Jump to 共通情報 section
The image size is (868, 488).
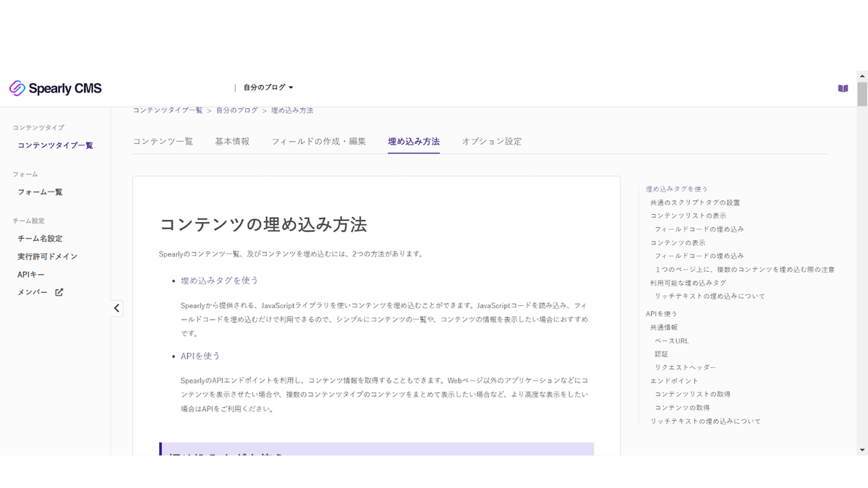click(x=664, y=328)
